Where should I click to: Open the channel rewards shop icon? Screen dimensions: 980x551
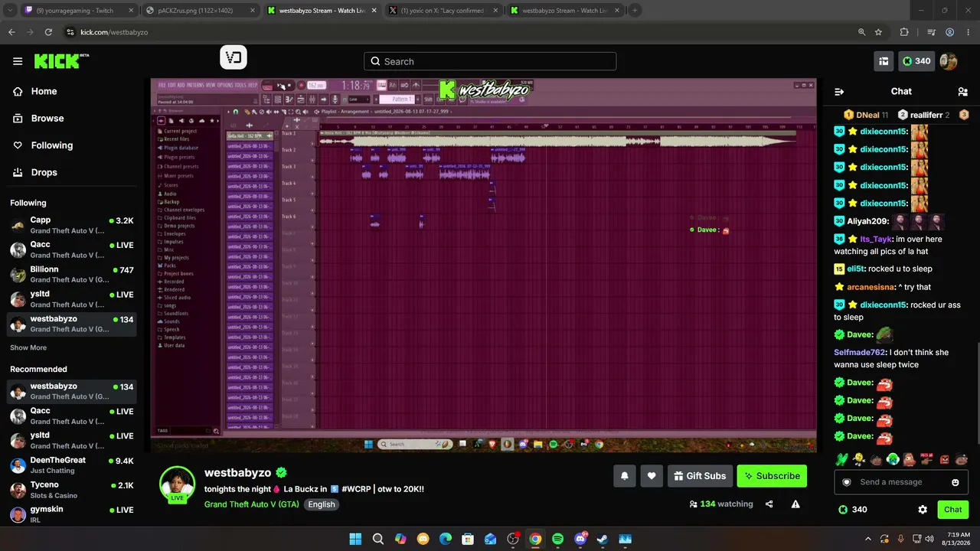pyautogui.click(x=884, y=61)
